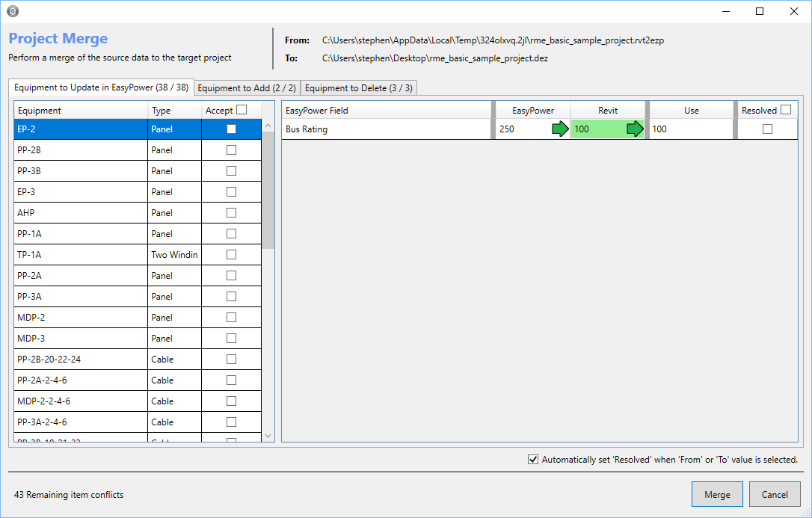Toggle the Resolved column header checkbox
This screenshot has width=812, height=518.
click(786, 110)
